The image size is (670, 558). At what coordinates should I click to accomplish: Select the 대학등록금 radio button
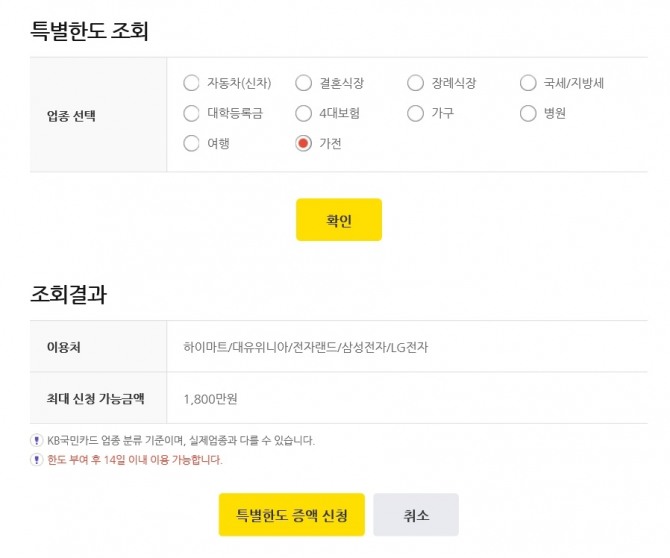(x=192, y=113)
